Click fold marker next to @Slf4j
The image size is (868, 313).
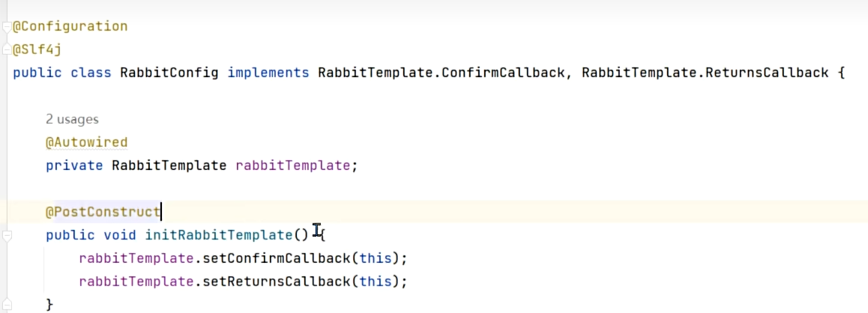click(7, 49)
